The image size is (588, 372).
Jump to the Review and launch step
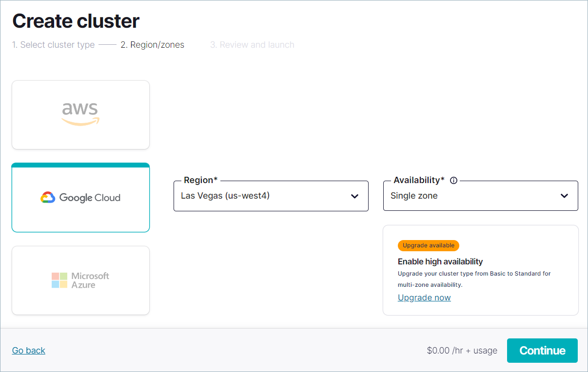[252, 44]
